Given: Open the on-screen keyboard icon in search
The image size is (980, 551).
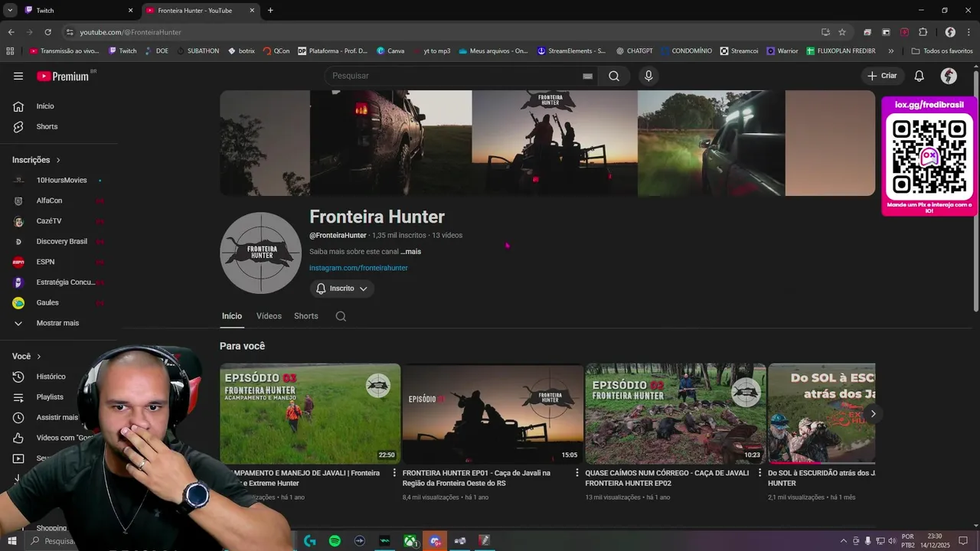Looking at the screenshot, I should pyautogui.click(x=587, y=76).
